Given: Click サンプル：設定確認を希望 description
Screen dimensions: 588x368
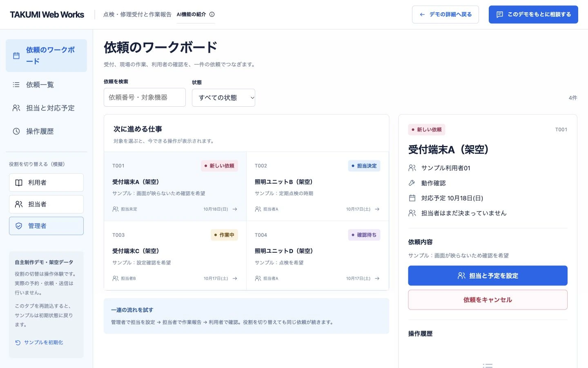Looking at the screenshot, I should [142, 263].
